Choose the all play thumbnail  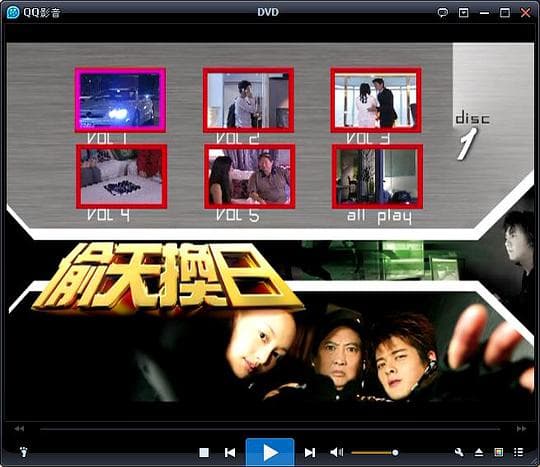click(377, 177)
